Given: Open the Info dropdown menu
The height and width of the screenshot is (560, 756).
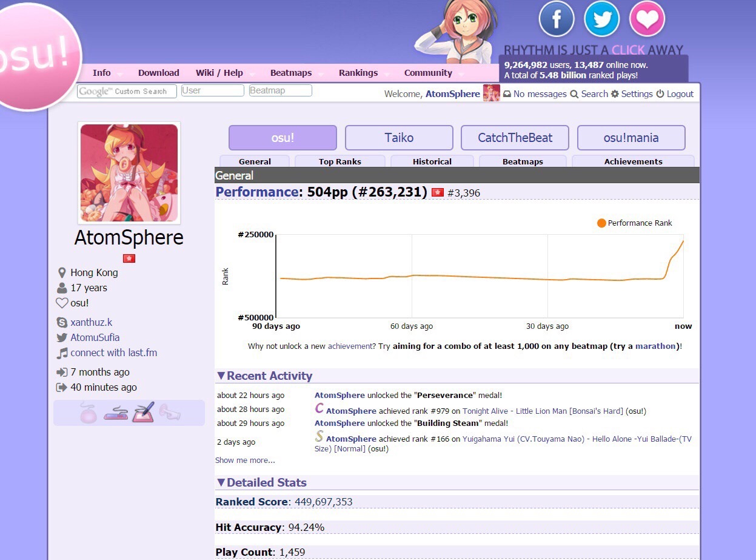Looking at the screenshot, I should pos(102,73).
